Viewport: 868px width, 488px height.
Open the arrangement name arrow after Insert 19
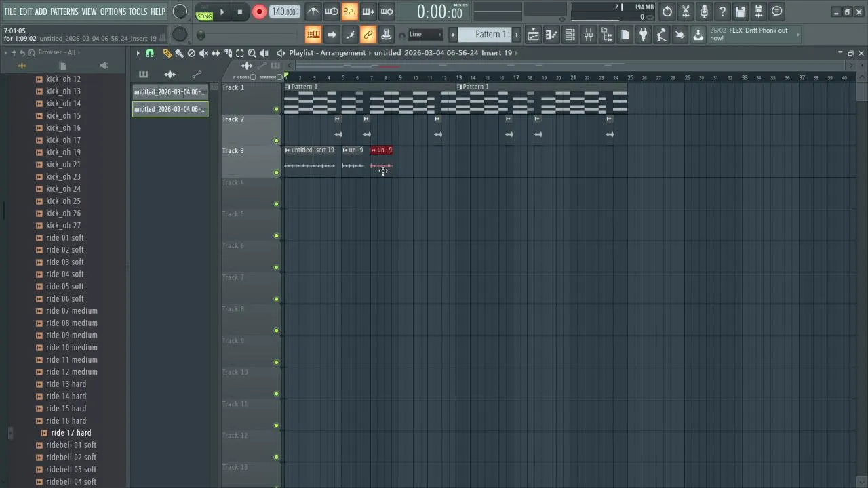(x=516, y=53)
